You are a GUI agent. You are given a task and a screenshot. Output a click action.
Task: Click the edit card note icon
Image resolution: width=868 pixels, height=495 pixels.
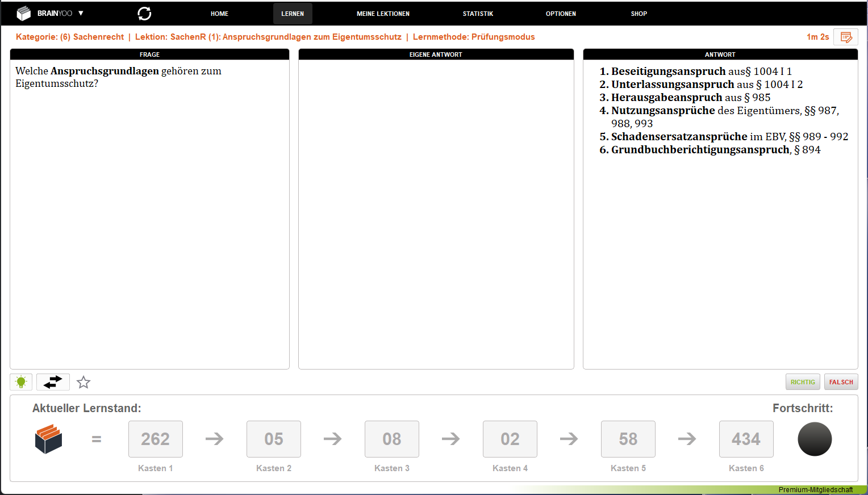pos(846,37)
